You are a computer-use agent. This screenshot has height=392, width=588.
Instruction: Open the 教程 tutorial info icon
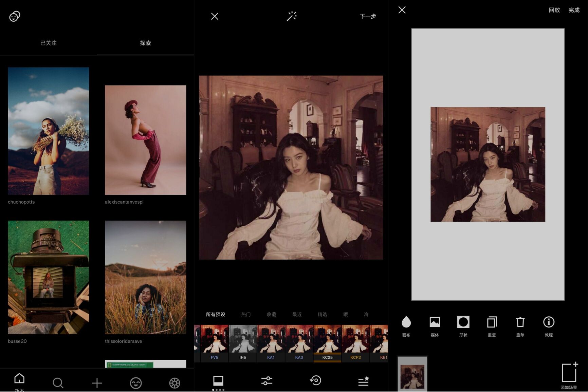[549, 326]
